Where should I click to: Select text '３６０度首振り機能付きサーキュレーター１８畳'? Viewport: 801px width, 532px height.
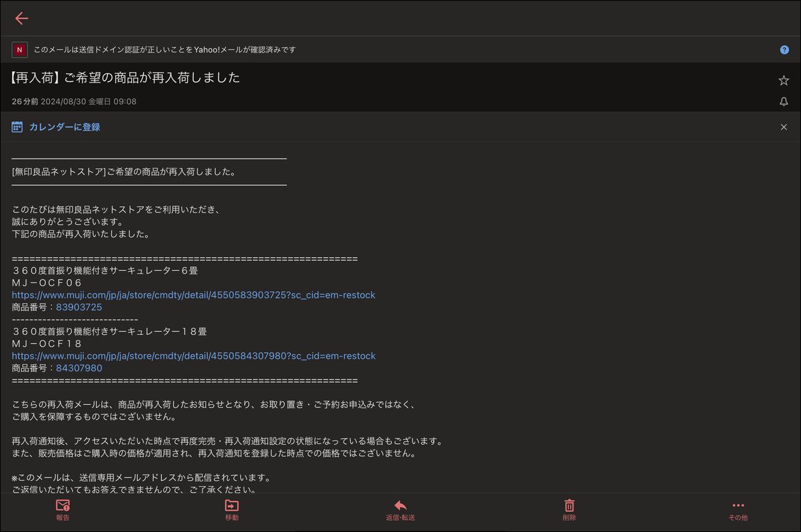click(109, 332)
